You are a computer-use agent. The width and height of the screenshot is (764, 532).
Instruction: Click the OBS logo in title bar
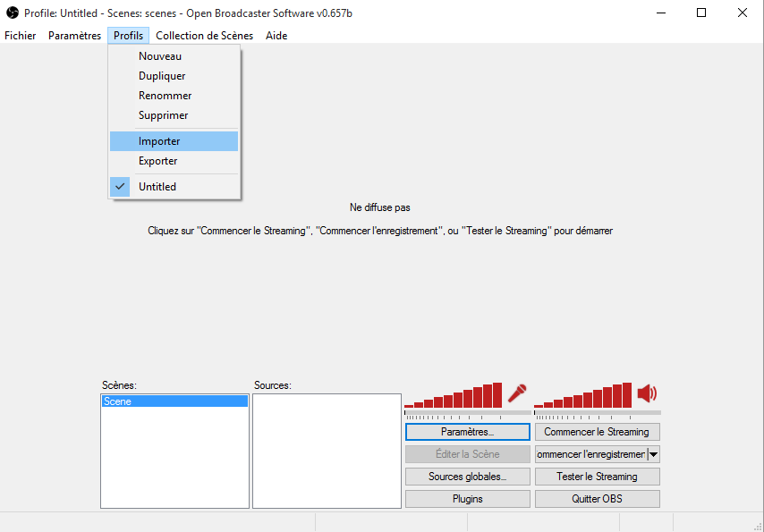[13, 13]
